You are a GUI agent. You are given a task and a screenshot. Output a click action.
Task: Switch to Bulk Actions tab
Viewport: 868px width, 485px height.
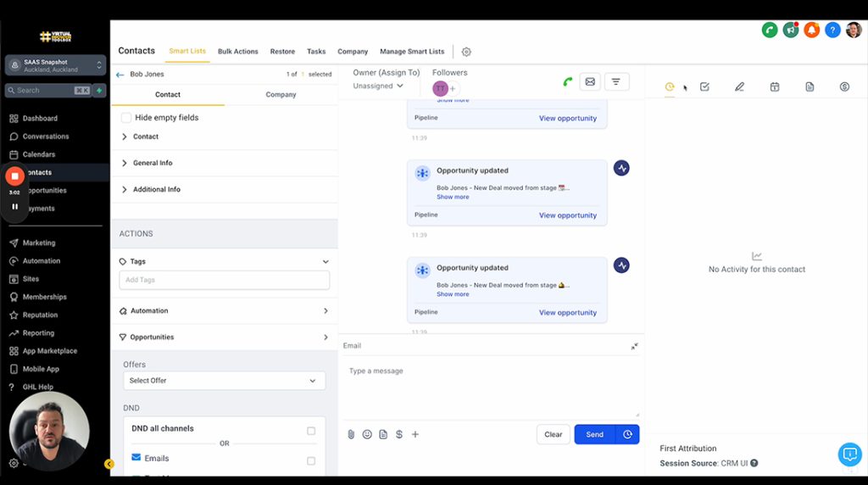(x=238, y=52)
